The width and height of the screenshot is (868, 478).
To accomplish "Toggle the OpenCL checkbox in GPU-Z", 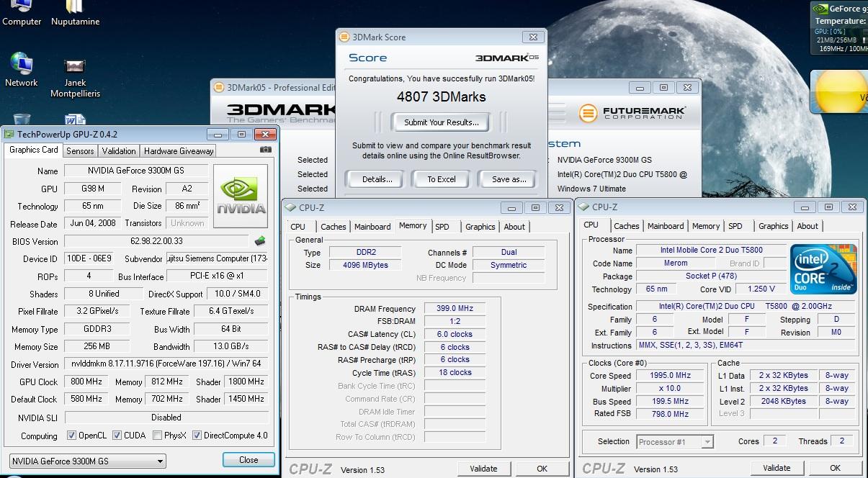I will point(71,436).
